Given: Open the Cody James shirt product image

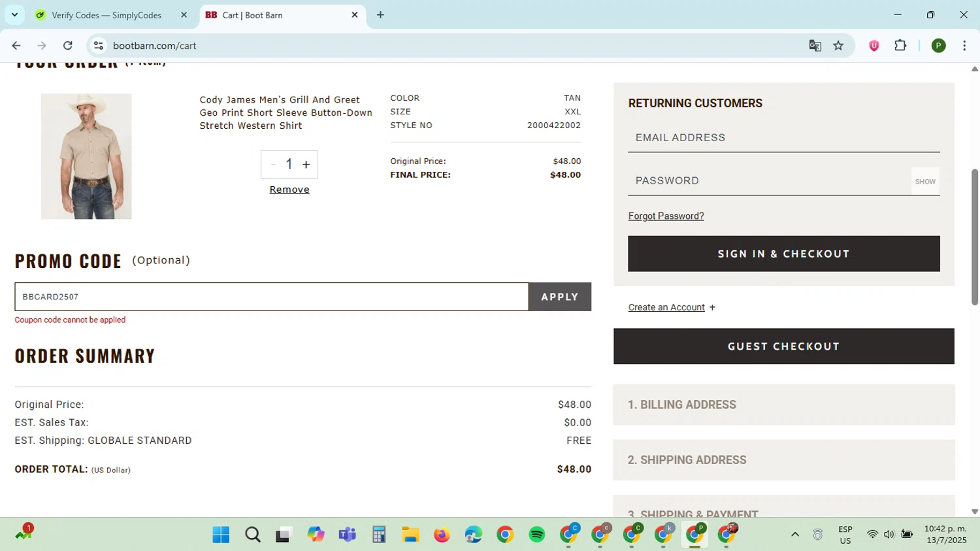Looking at the screenshot, I should (86, 156).
